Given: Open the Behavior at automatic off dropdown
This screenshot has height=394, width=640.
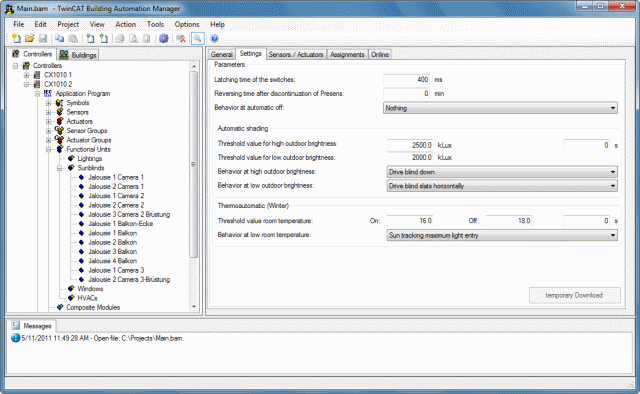Looking at the screenshot, I should coord(500,108).
